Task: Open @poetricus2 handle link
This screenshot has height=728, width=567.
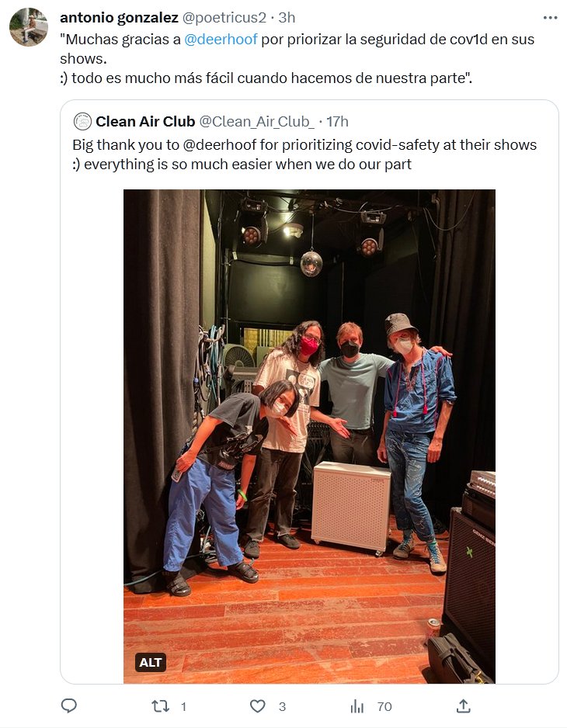Action: click(x=224, y=18)
